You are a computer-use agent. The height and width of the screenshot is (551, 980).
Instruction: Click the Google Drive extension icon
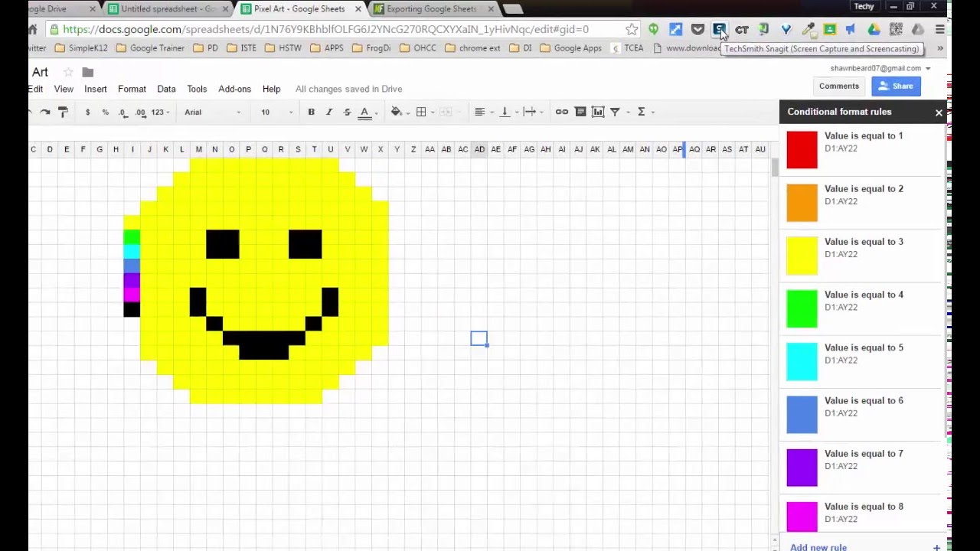(874, 29)
